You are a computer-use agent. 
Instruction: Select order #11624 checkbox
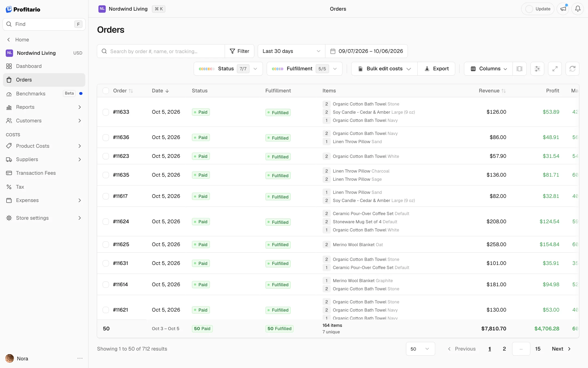coord(106,222)
